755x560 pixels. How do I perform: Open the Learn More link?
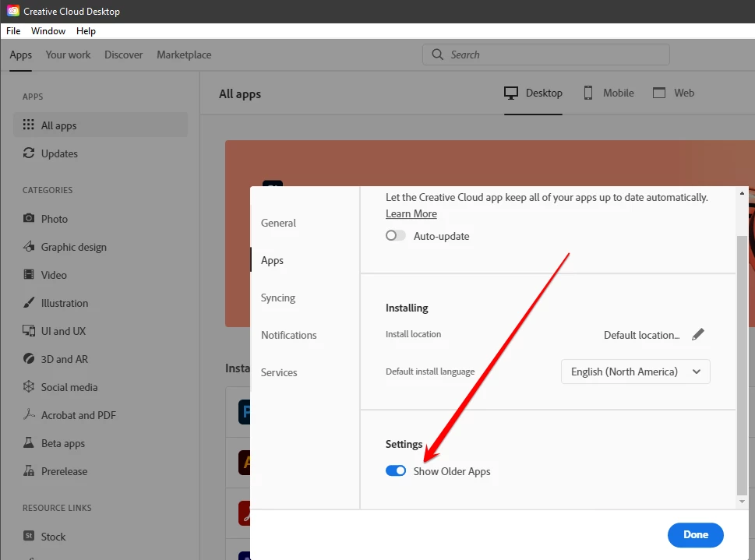411,213
